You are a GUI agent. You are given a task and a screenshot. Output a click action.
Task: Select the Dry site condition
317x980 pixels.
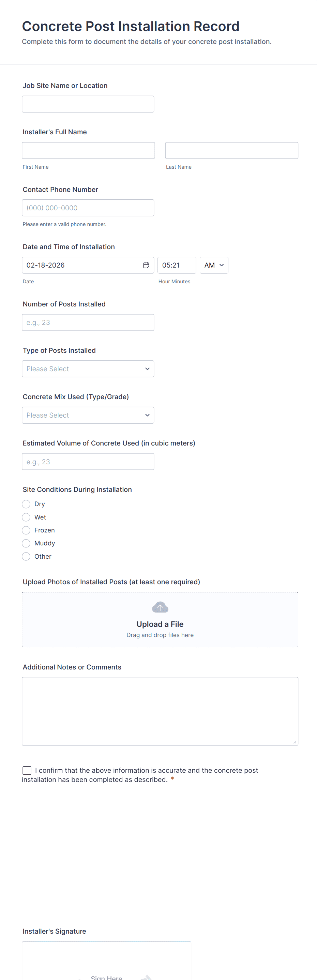(26, 504)
